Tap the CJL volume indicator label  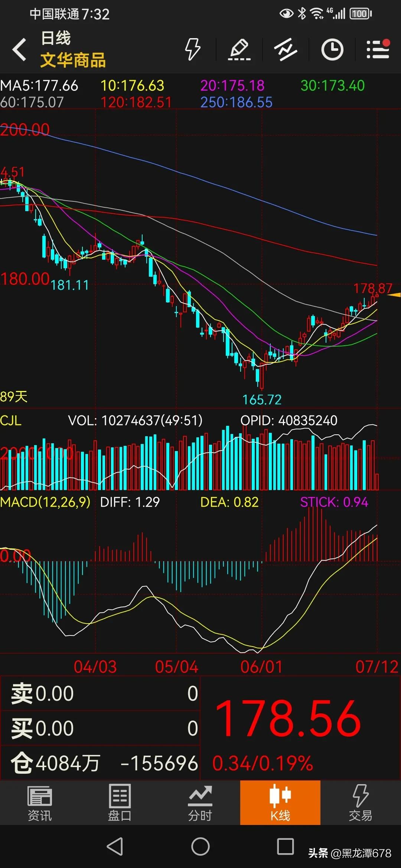click(11, 421)
